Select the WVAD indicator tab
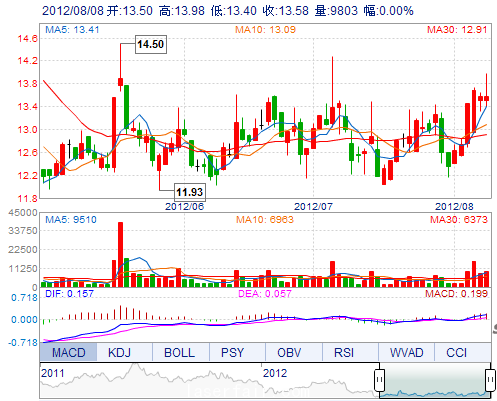Image resolution: width=497 pixels, height=401 pixels. pyautogui.click(x=406, y=352)
